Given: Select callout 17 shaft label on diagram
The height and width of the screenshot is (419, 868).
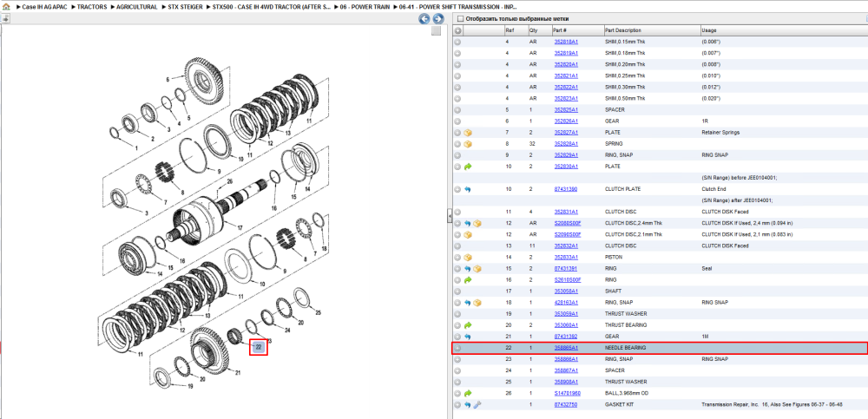Looking at the screenshot, I should tap(240, 228).
